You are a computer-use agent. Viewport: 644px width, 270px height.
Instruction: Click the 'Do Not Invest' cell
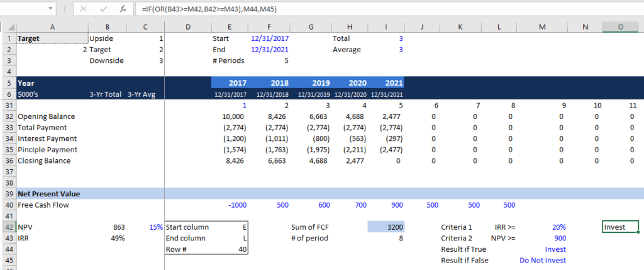coord(542,261)
